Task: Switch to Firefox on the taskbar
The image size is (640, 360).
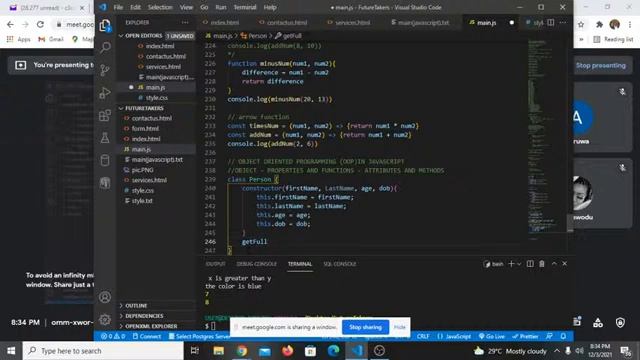Action: point(288,351)
